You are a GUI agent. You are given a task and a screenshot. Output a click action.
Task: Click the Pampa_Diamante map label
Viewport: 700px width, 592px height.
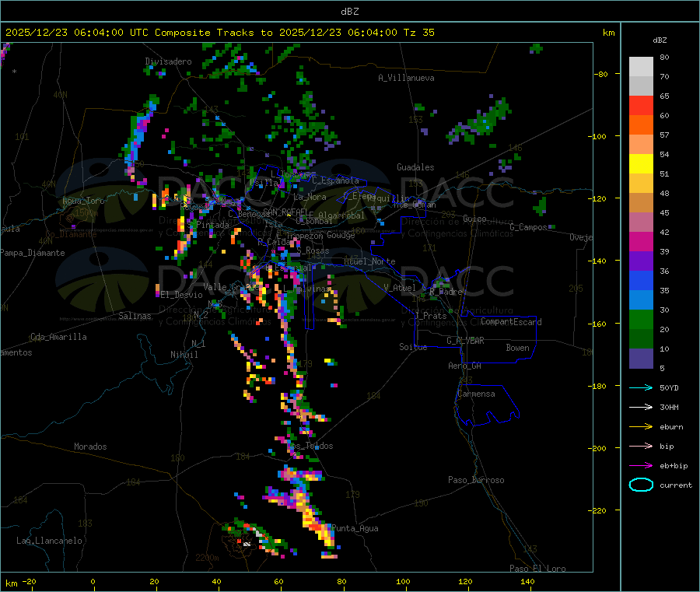32,253
